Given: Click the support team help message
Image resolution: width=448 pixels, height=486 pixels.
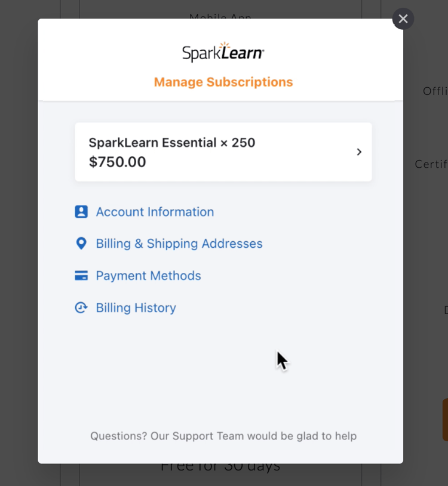Looking at the screenshot, I should coord(223,436).
